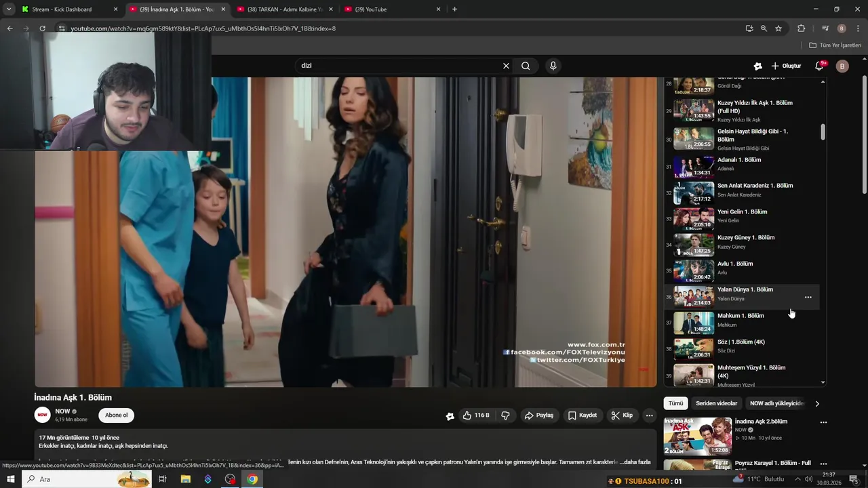
Task: Open a new browser tab
Action: [454, 9]
